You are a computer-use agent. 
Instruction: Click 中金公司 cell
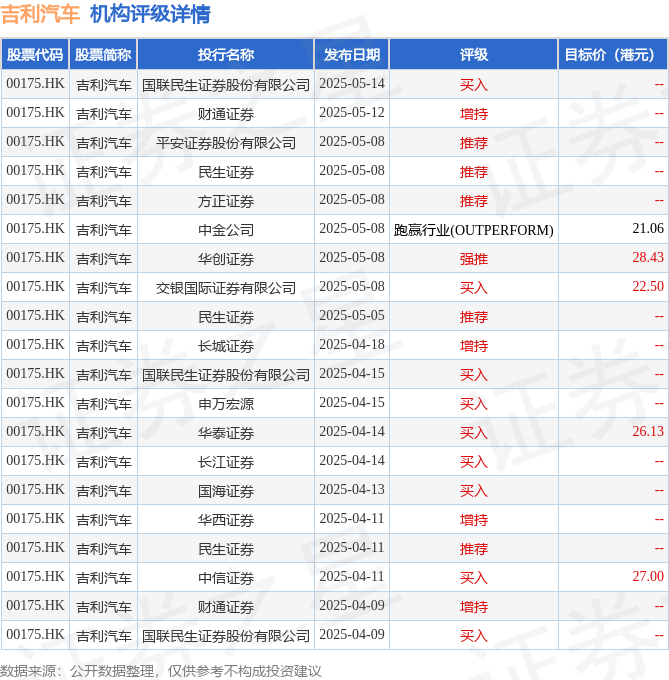coord(226,230)
